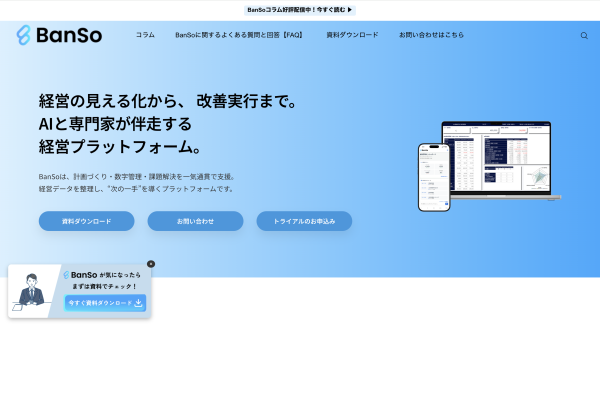600x400 pixels.
Task: Click the search magnifier icon in header
Action: click(584, 35)
